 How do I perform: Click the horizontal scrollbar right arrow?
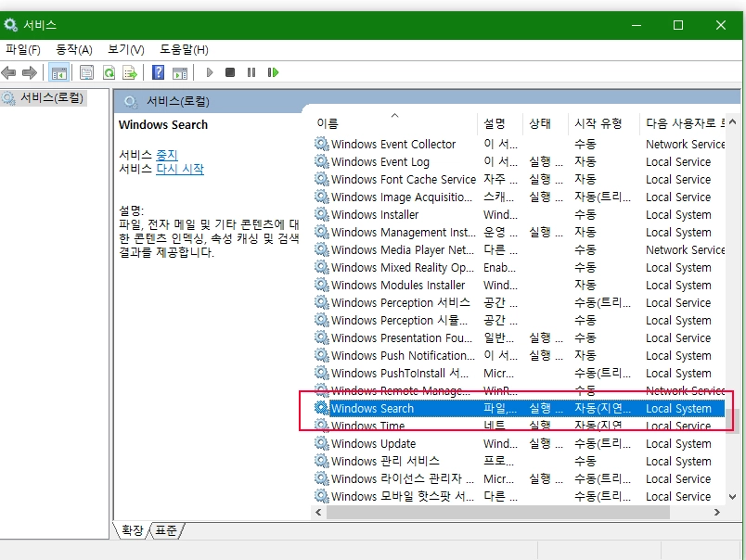tap(717, 512)
